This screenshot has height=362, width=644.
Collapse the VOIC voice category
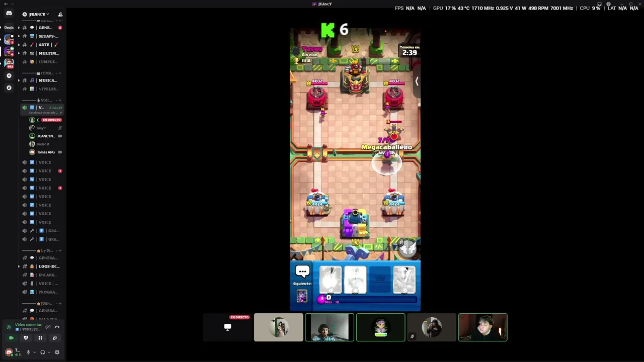[39, 100]
